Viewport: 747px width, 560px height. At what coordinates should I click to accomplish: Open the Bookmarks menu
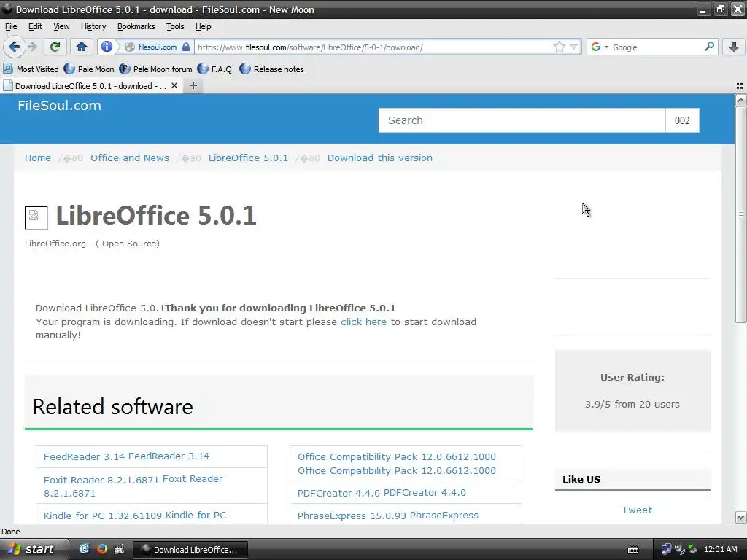pos(136,27)
